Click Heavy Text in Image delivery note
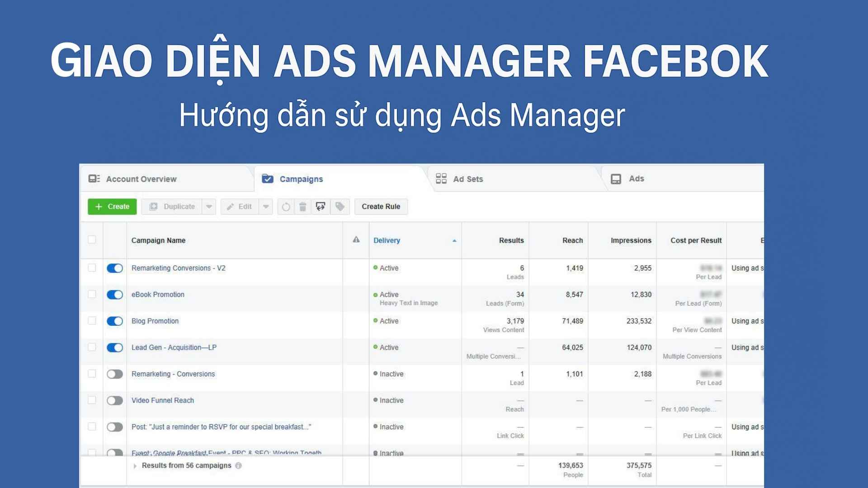The height and width of the screenshot is (488, 868). click(x=409, y=303)
